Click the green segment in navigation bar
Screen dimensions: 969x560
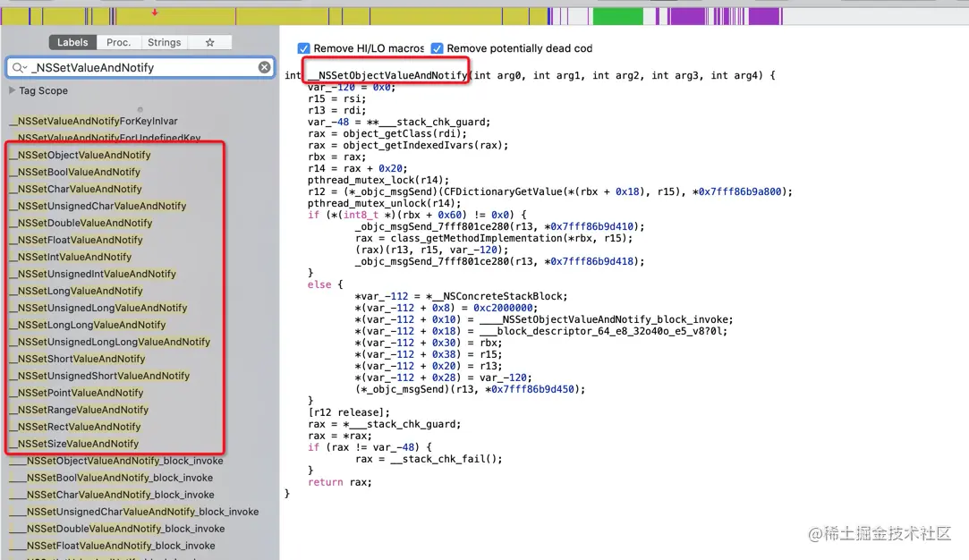point(618,16)
